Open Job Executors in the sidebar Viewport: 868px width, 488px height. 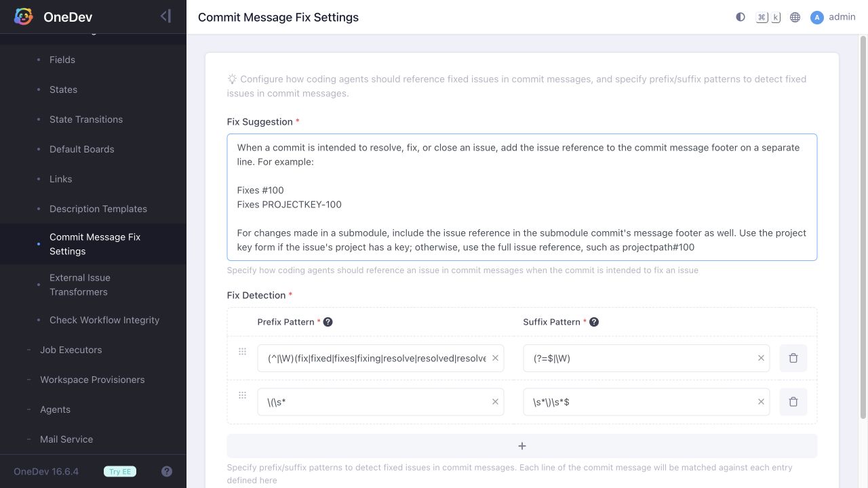pos(71,350)
